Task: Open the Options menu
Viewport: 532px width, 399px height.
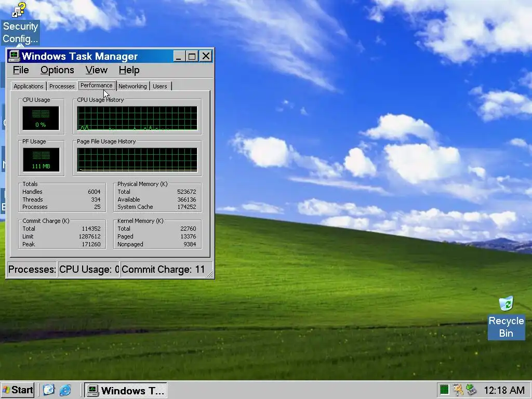Action: tap(57, 70)
